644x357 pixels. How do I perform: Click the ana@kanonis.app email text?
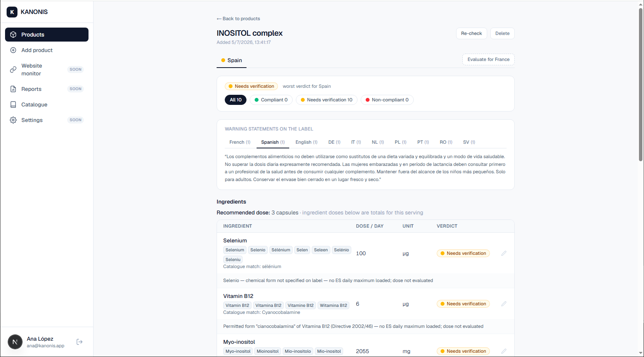(x=45, y=346)
